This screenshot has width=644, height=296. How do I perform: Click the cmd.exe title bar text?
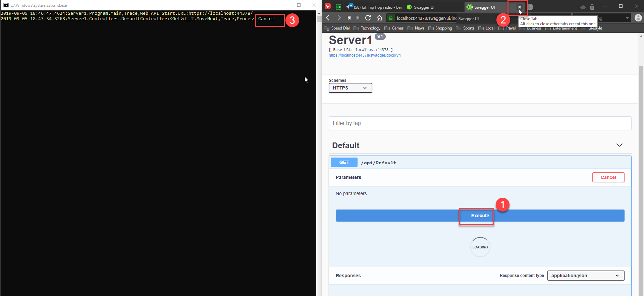pyautogui.click(x=39, y=5)
